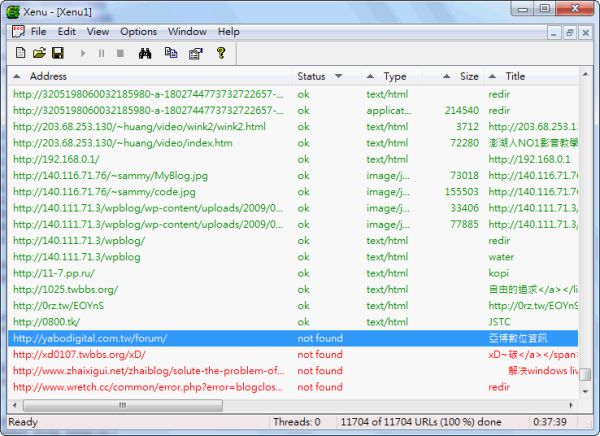Open Find with the binoculars icon
The width and height of the screenshot is (600, 436).
pyautogui.click(x=144, y=52)
